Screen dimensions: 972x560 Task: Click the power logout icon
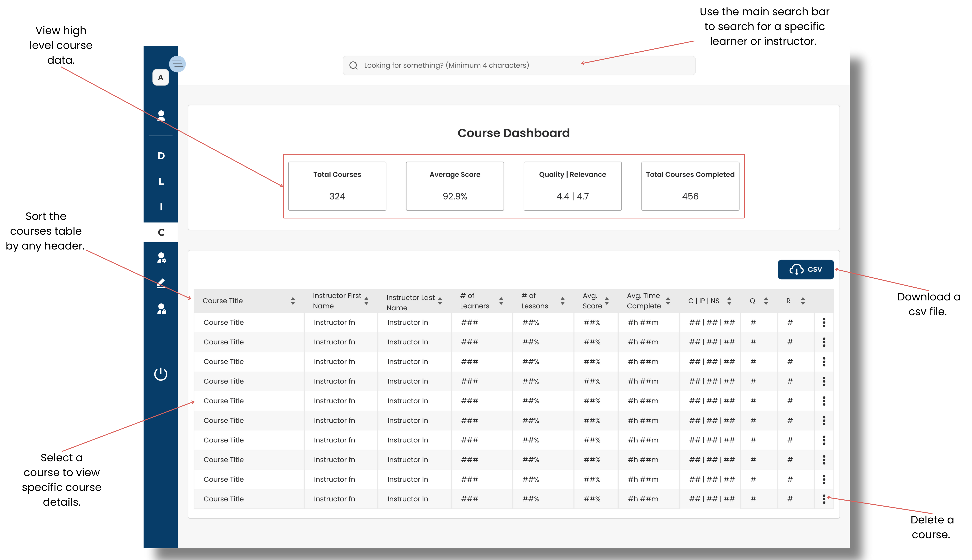click(x=161, y=374)
